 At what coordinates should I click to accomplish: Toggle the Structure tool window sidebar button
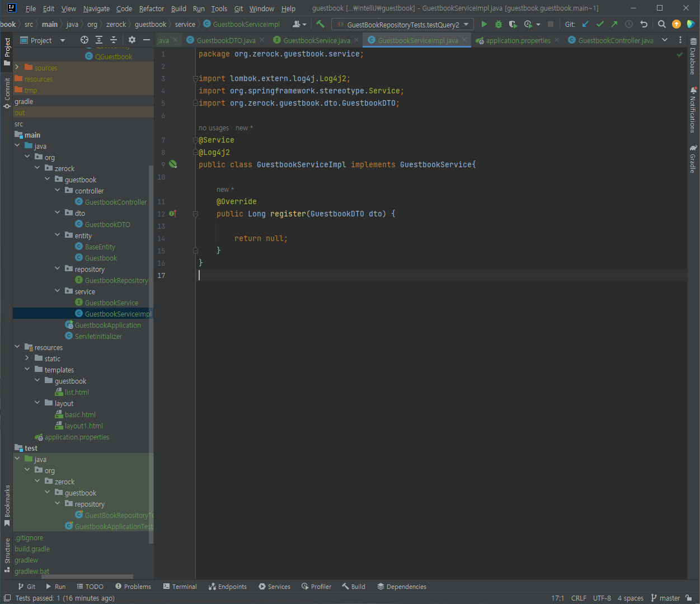click(7, 555)
